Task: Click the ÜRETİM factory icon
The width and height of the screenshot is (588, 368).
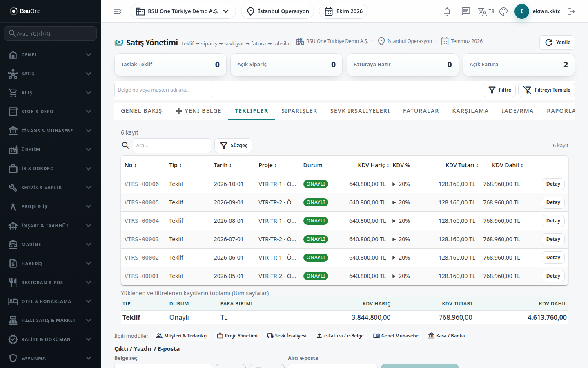Action: [x=13, y=150]
